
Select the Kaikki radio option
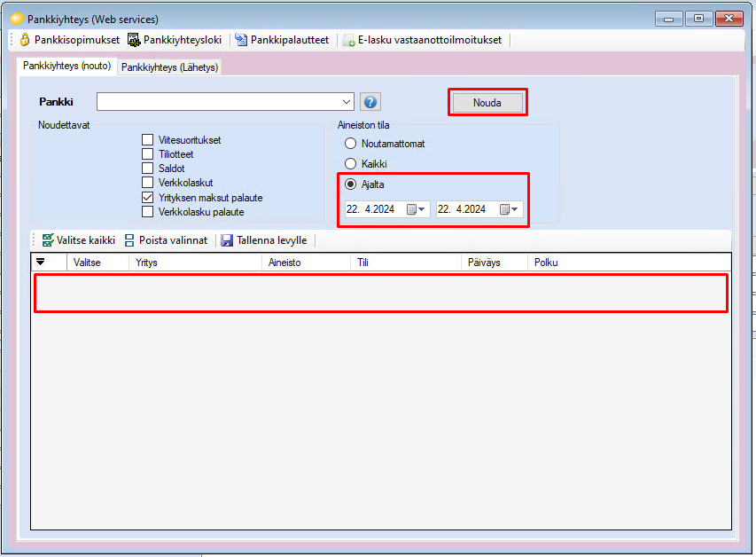tap(351, 164)
